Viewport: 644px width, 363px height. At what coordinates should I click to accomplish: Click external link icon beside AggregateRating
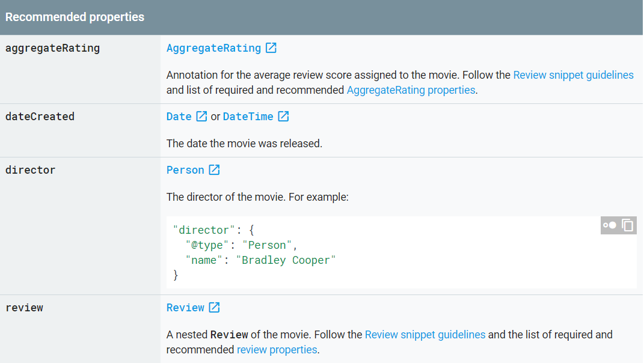point(271,48)
